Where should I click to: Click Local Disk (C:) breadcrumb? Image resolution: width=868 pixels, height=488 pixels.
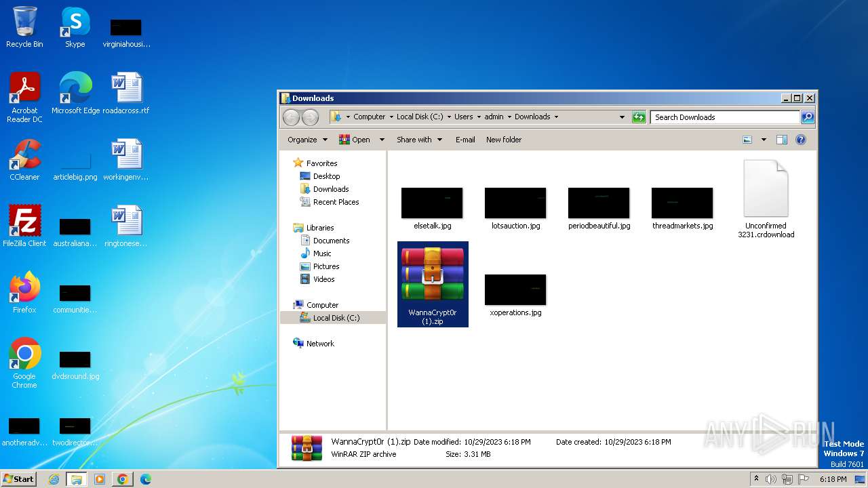[x=420, y=117]
